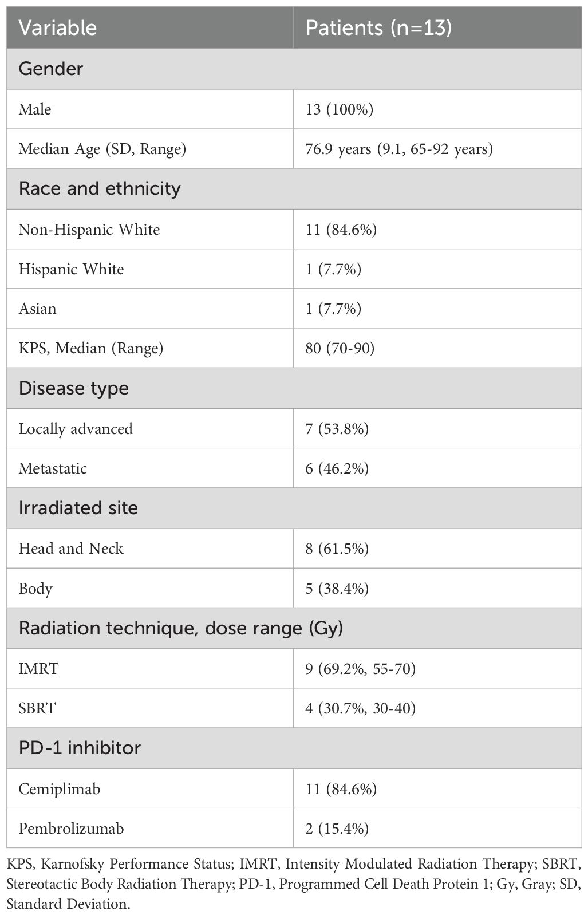
Task: Click the Variable column header
Action: point(58,28)
